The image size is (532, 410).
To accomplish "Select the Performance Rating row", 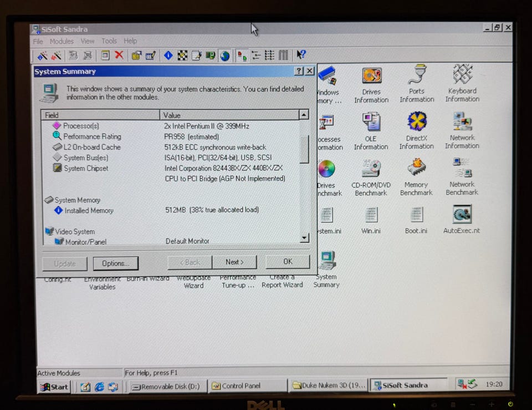I will (x=171, y=136).
